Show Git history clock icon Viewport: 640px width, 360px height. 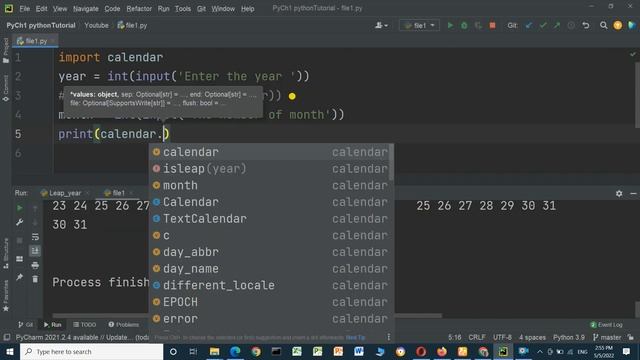click(x=571, y=25)
